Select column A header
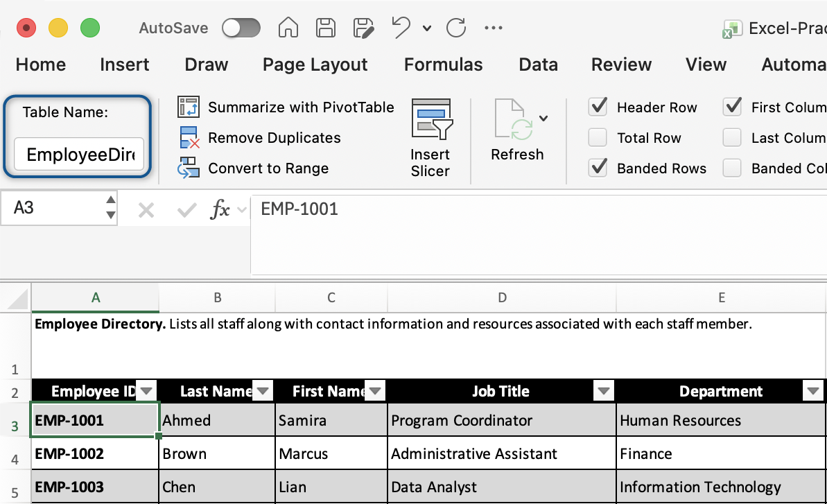 [x=96, y=298]
